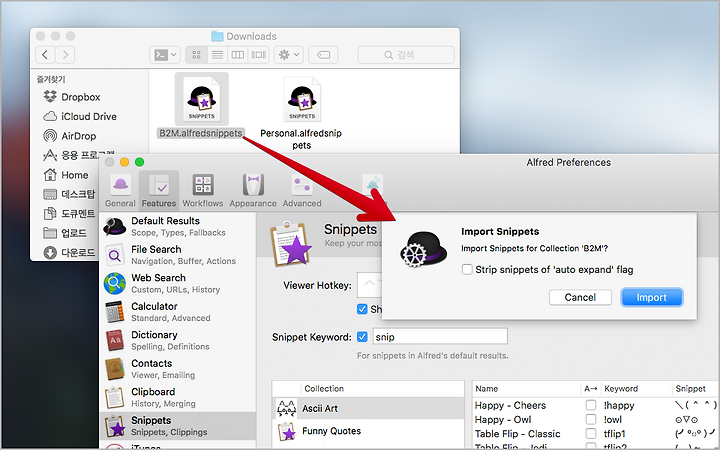The image size is (720, 450).
Task: Open the General preferences tab
Action: tap(120, 191)
